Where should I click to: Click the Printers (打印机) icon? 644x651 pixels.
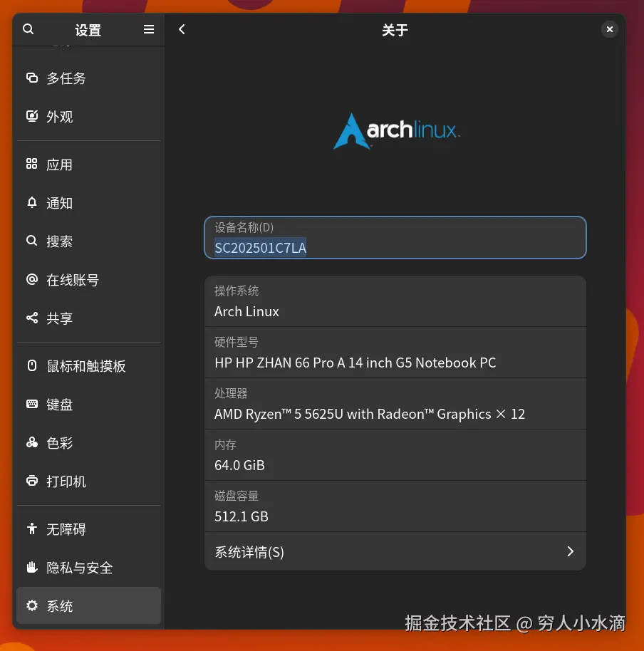[32, 480]
